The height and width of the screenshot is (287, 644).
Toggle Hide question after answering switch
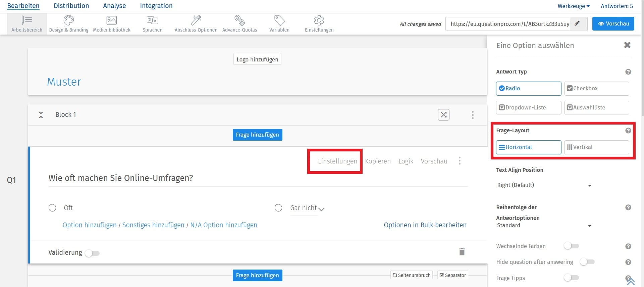587,262
